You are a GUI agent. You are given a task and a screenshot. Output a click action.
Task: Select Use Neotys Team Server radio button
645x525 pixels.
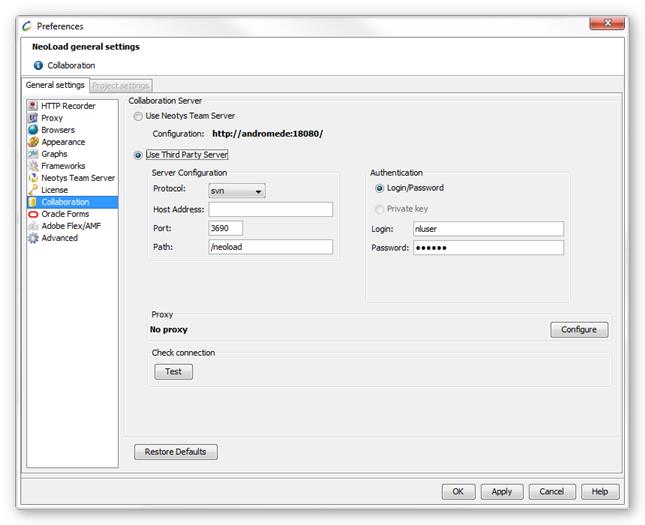[138, 116]
